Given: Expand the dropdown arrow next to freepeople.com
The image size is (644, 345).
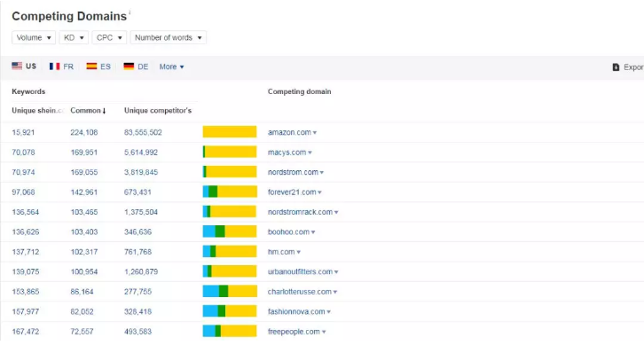Looking at the screenshot, I should [x=324, y=333].
